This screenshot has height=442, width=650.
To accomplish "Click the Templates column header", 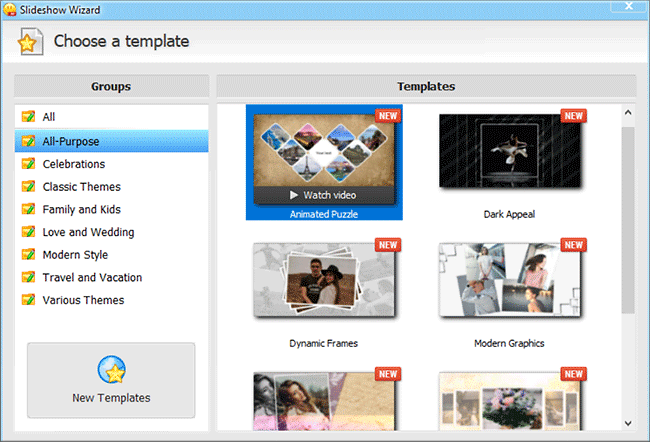I will tap(426, 86).
